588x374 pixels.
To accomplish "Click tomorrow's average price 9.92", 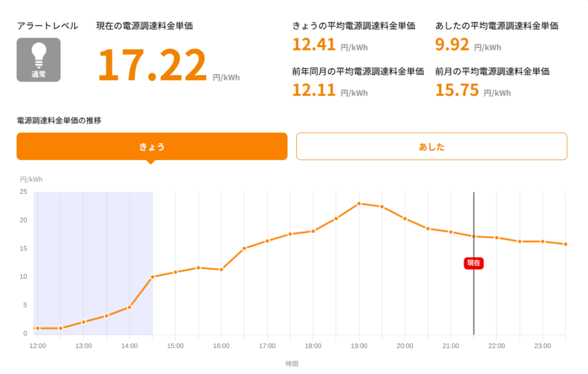I will 452,45.
